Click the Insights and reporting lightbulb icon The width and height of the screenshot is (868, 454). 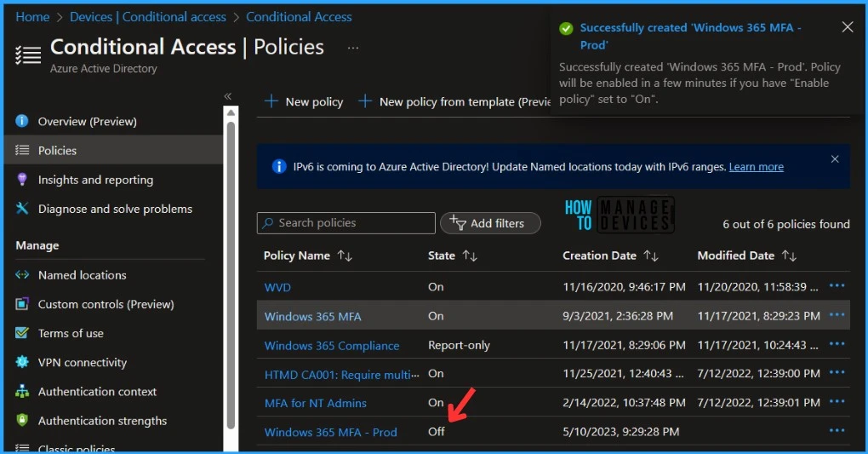click(21, 179)
